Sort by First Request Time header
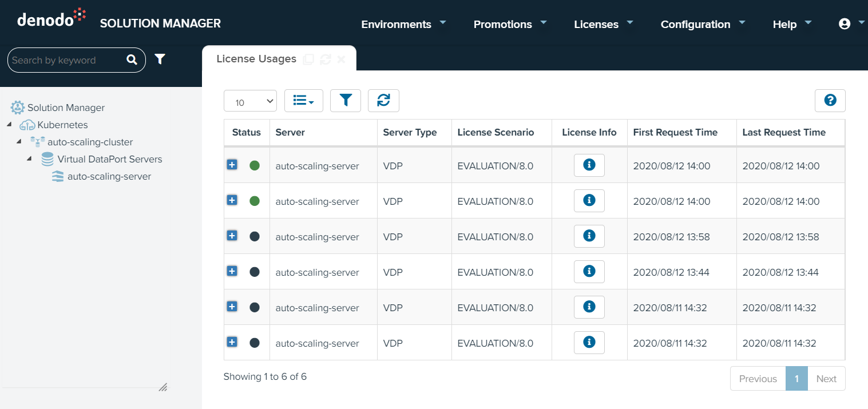The image size is (868, 409). point(682,132)
